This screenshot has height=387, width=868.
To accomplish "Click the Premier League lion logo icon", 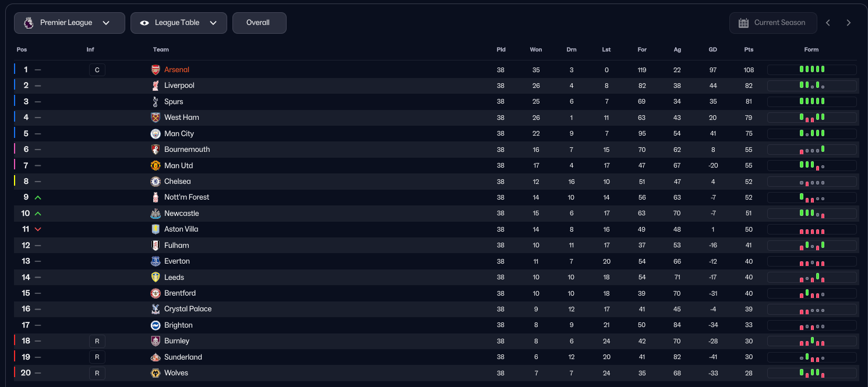I will point(29,23).
